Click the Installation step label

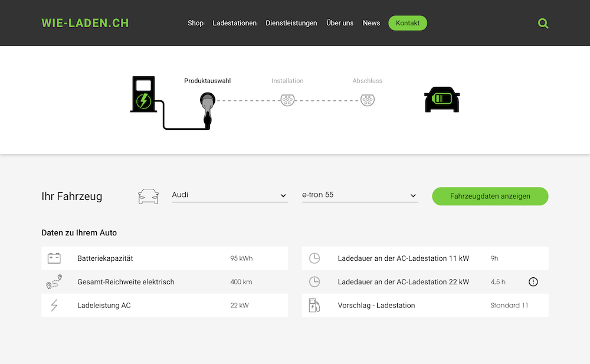[x=287, y=81]
